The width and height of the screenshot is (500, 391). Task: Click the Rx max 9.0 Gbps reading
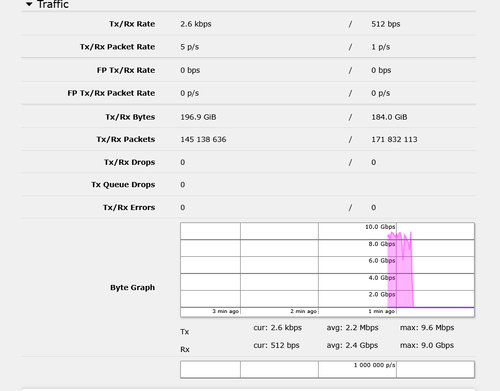click(x=427, y=345)
